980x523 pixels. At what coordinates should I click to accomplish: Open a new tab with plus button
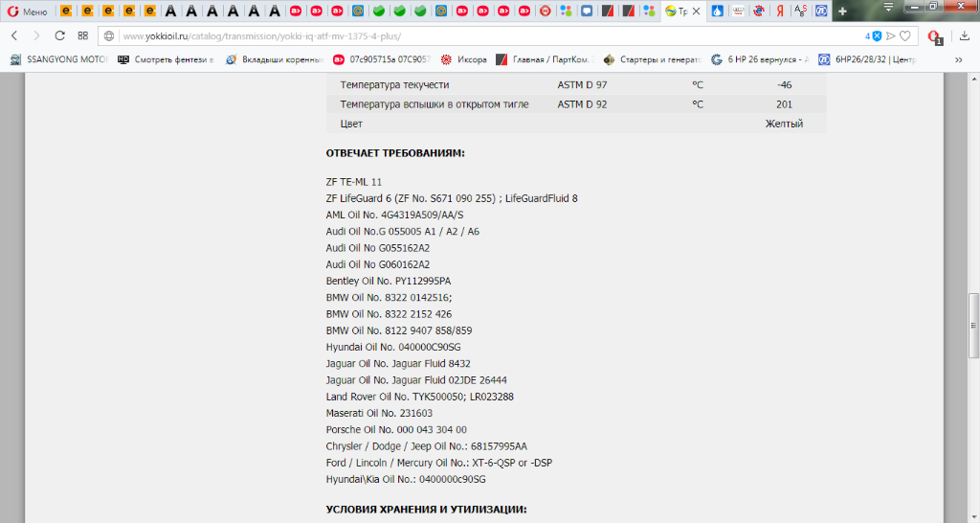(842, 11)
